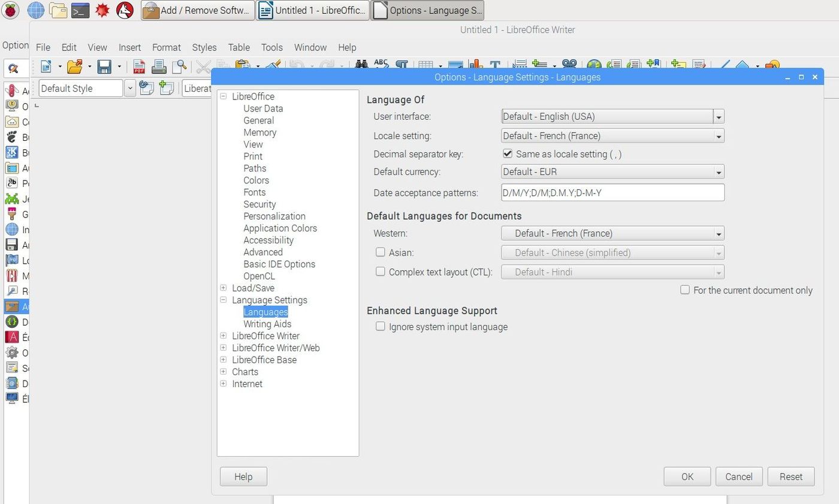Launch web browser globe icon in taskbar

tap(36, 10)
